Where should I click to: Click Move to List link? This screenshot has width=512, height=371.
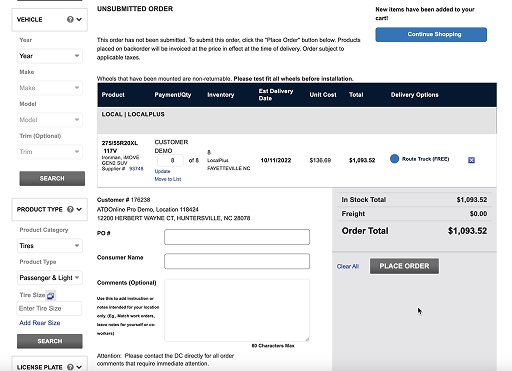(168, 179)
